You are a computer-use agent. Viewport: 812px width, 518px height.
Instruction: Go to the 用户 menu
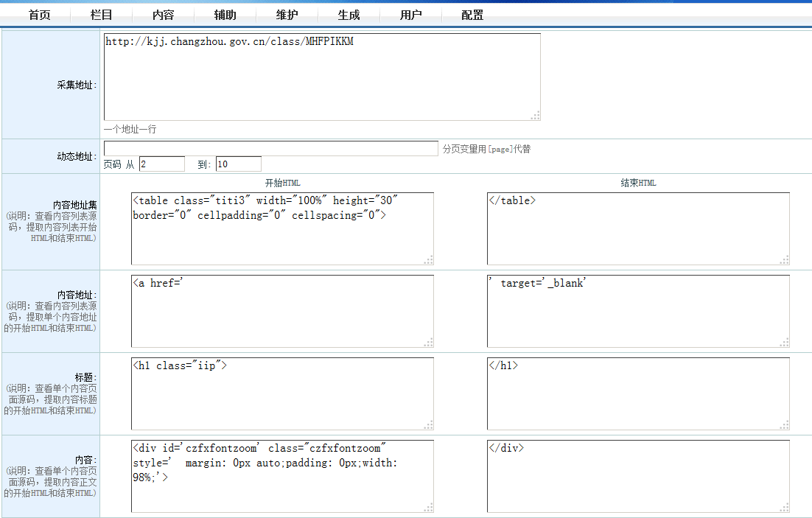pos(410,15)
